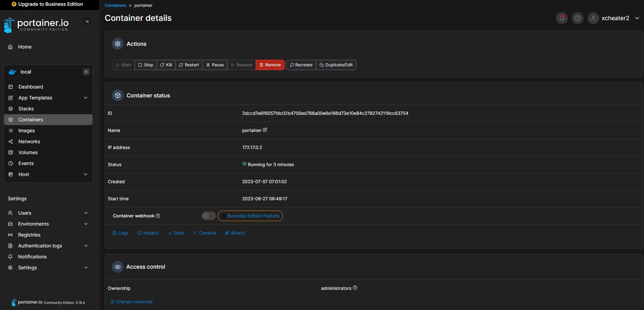
Task: Click the Containers breadcrumb link
Action: (115, 5)
